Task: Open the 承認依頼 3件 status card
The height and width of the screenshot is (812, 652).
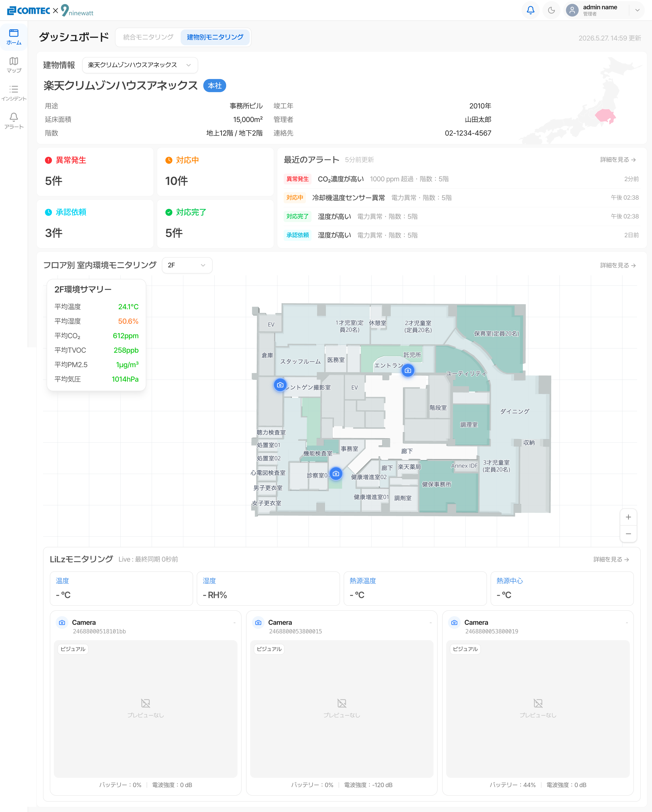Action: tap(95, 224)
